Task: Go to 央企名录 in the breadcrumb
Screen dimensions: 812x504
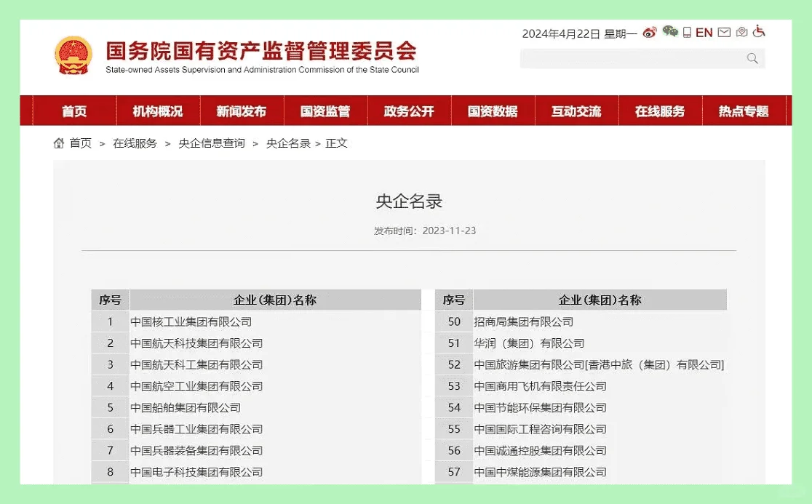Action: point(288,143)
